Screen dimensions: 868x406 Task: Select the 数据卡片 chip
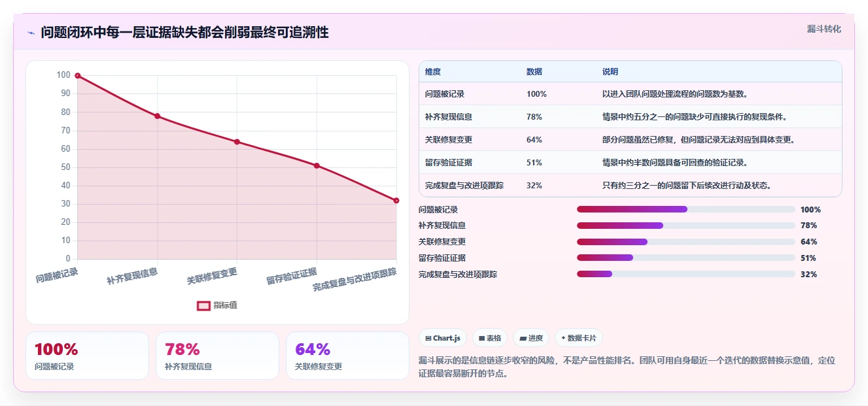pyautogui.click(x=579, y=338)
